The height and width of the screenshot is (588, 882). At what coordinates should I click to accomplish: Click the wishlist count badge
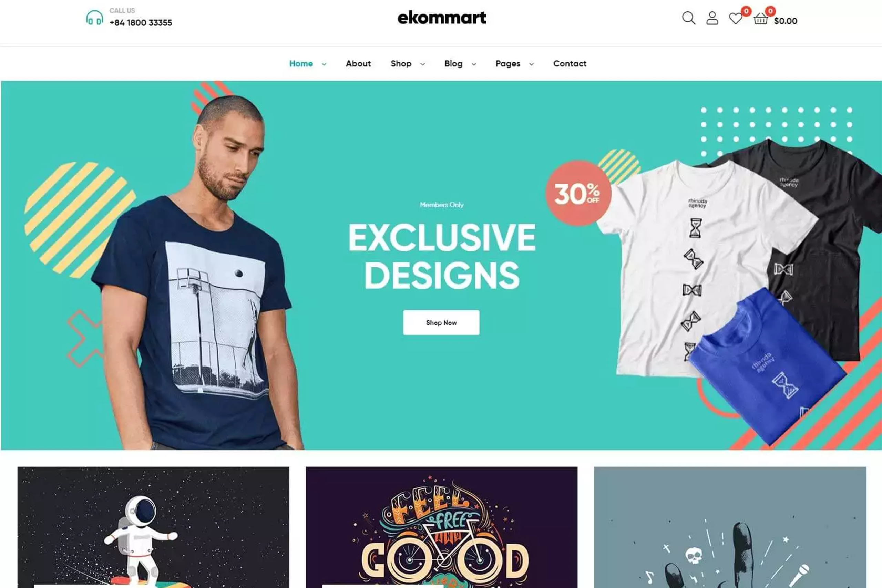point(746,11)
